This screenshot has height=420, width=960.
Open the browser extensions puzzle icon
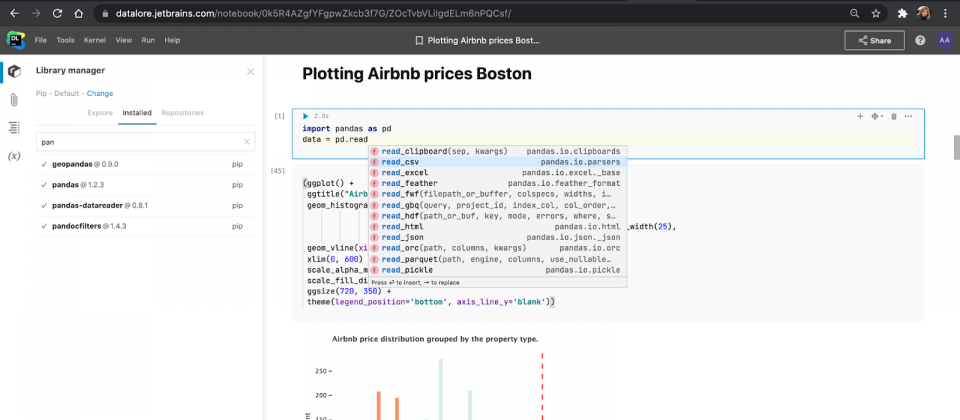pyautogui.click(x=902, y=13)
